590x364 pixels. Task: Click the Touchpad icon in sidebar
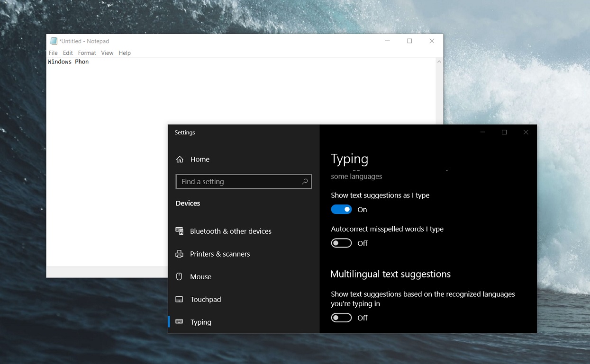click(179, 299)
